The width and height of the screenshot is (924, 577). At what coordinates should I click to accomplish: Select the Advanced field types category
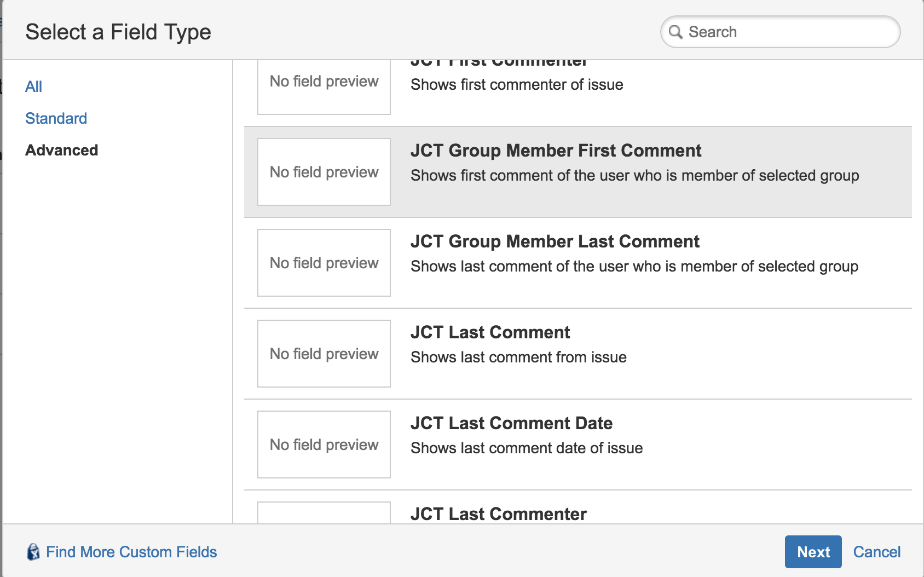pos(62,150)
